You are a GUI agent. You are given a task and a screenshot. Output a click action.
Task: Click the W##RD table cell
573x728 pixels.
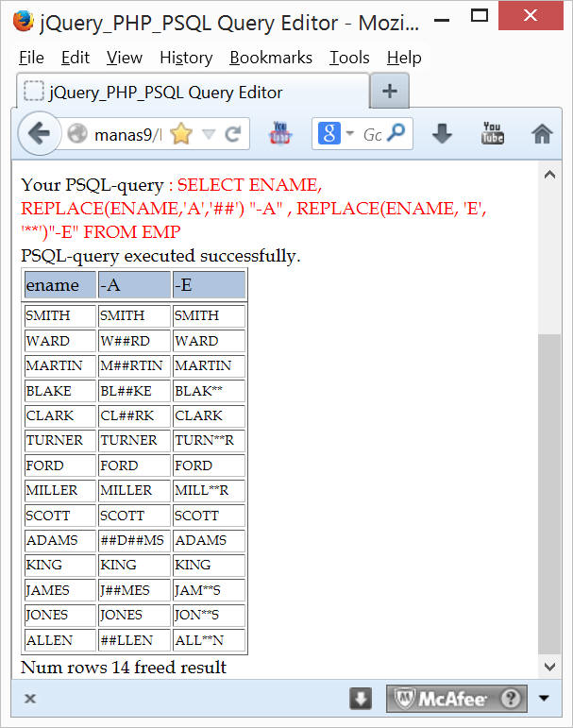[x=134, y=341]
